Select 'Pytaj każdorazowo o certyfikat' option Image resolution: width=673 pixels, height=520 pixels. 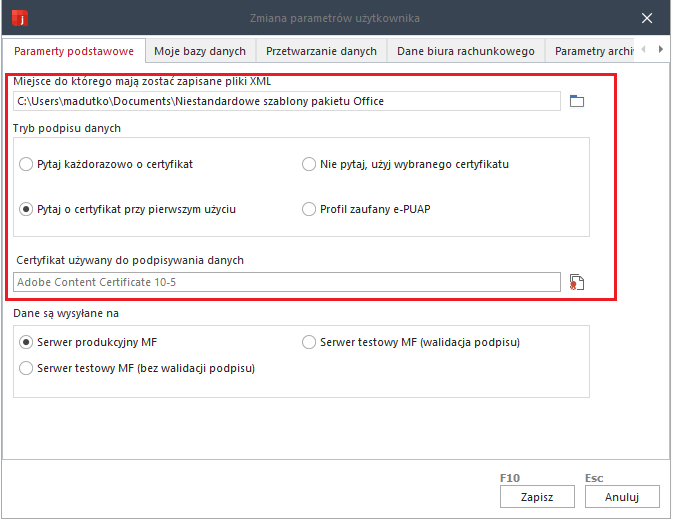27,164
